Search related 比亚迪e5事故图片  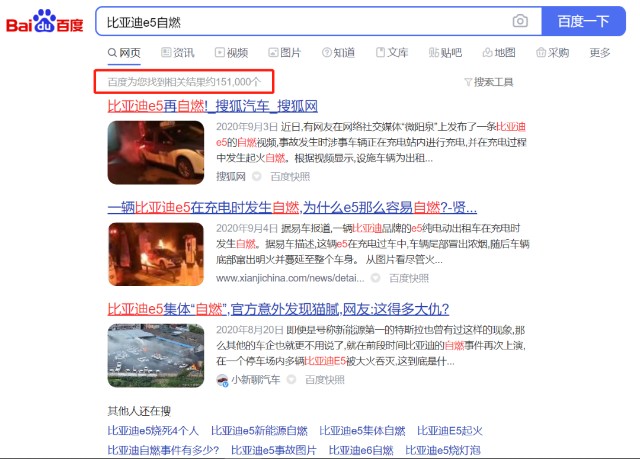[x=274, y=450]
